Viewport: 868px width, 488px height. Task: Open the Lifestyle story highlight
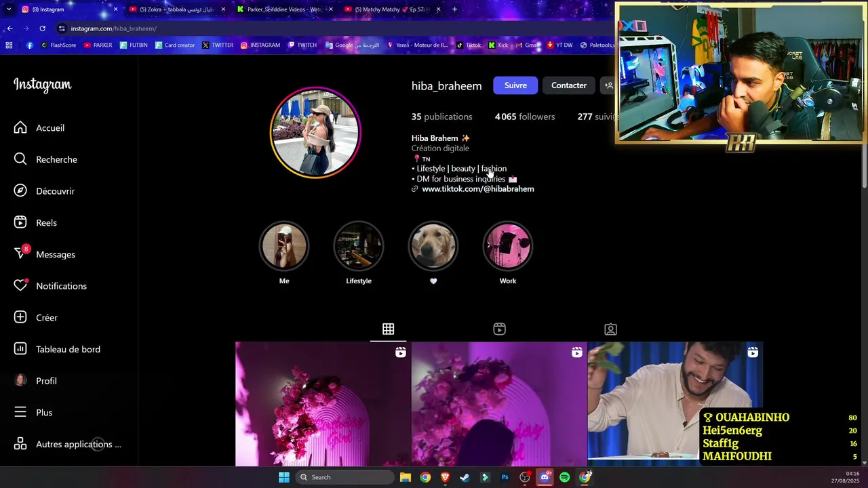[x=359, y=245]
